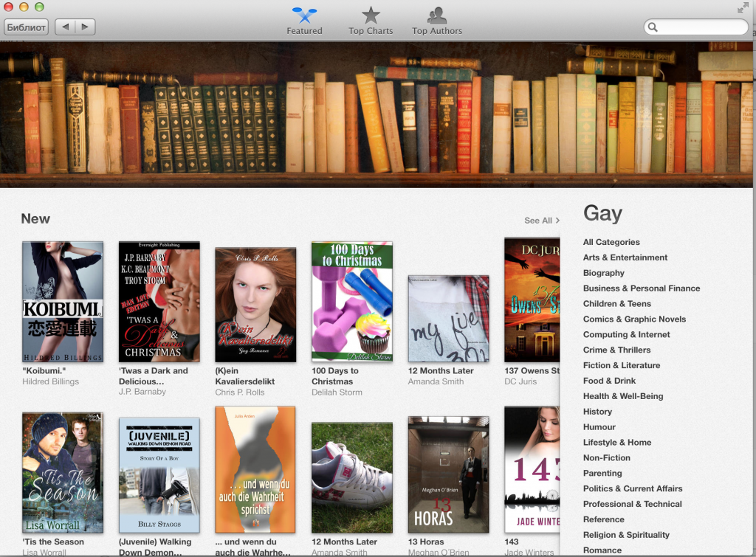Select History category

click(597, 412)
